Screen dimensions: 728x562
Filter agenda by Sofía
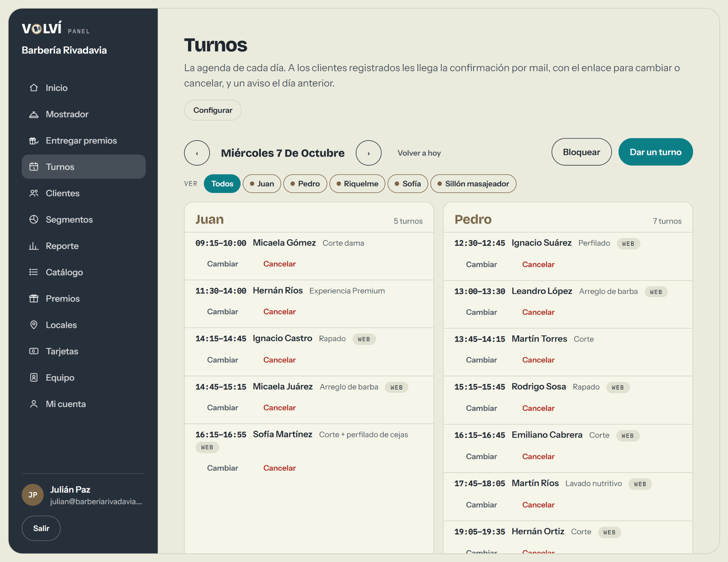(408, 184)
